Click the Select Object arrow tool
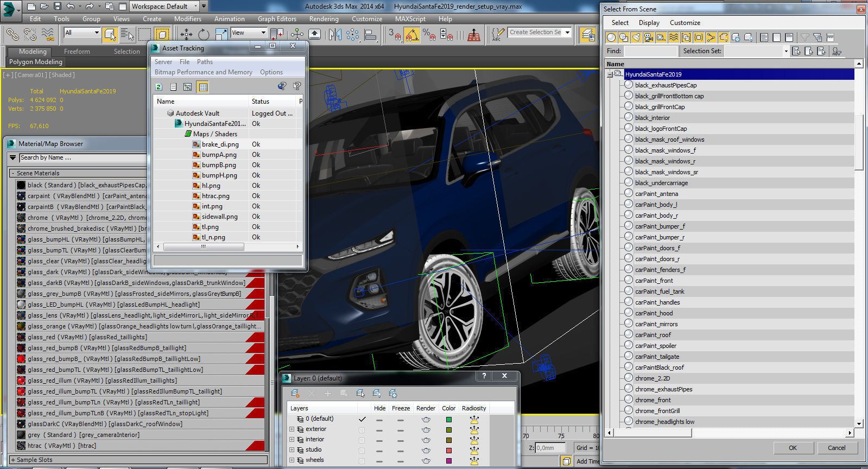868x469 pixels. [x=110, y=35]
